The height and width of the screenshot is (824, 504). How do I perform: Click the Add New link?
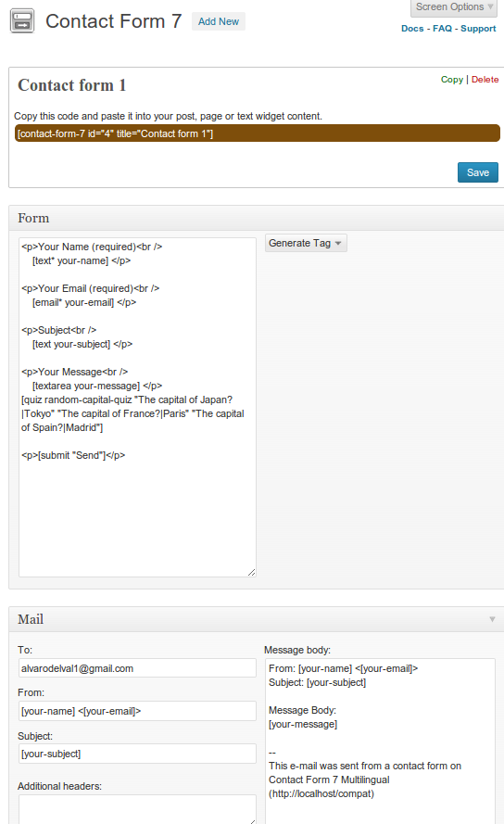pyautogui.click(x=218, y=21)
